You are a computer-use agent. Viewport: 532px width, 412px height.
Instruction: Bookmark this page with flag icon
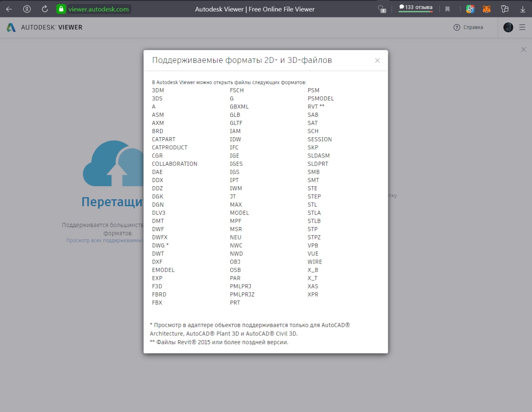(448, 9)
